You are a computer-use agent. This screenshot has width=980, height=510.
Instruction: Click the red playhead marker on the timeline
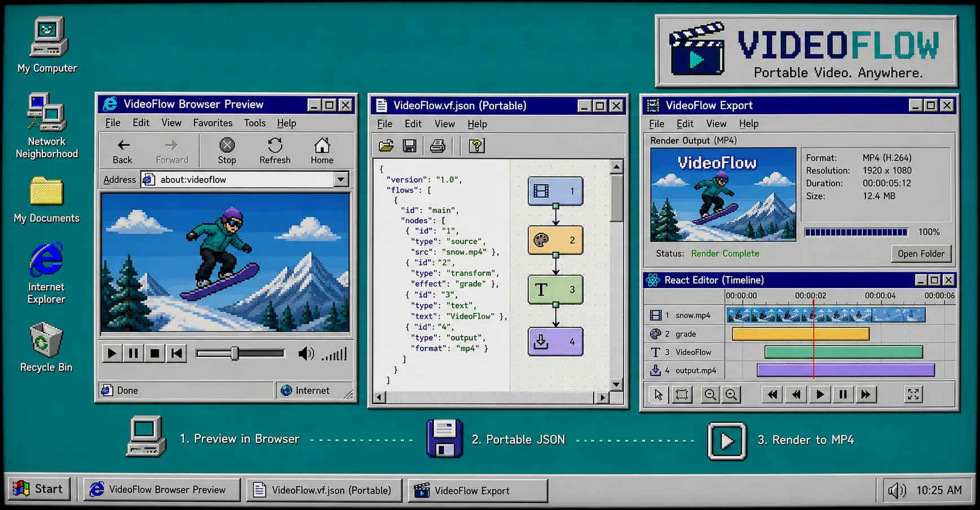[814, 338]
